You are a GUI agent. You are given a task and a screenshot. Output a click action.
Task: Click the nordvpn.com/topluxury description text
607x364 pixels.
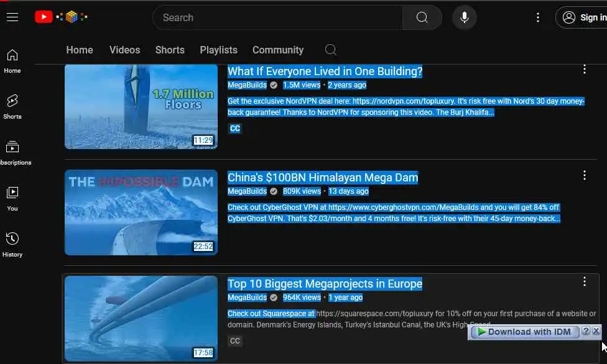click(x=405, y=107)
